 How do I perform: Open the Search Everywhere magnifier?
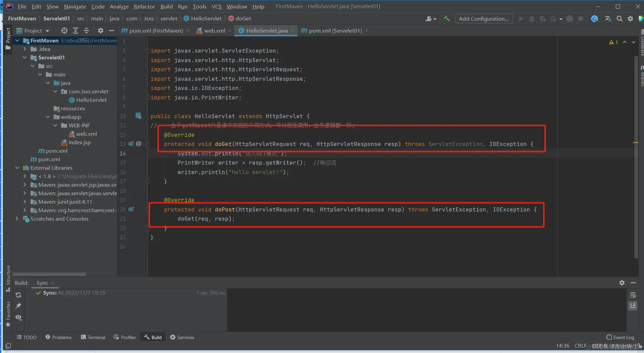click(x=619, y=19)
